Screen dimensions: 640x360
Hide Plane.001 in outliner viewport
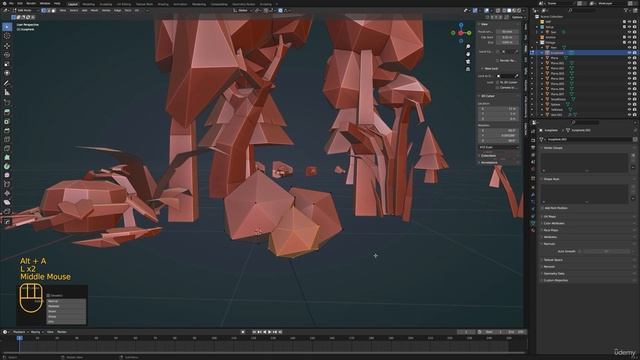629,63
